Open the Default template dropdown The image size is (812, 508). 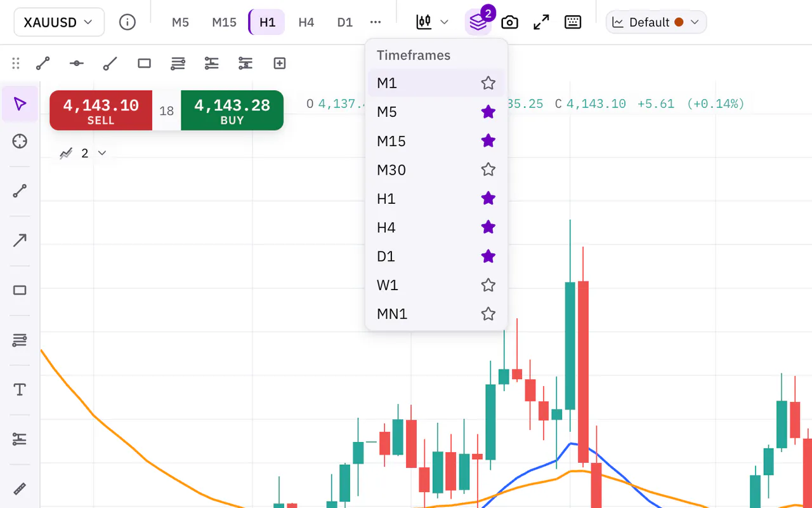click(657, 22)
